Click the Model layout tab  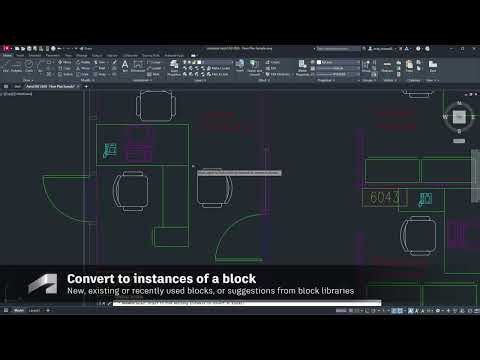(19, 311)
